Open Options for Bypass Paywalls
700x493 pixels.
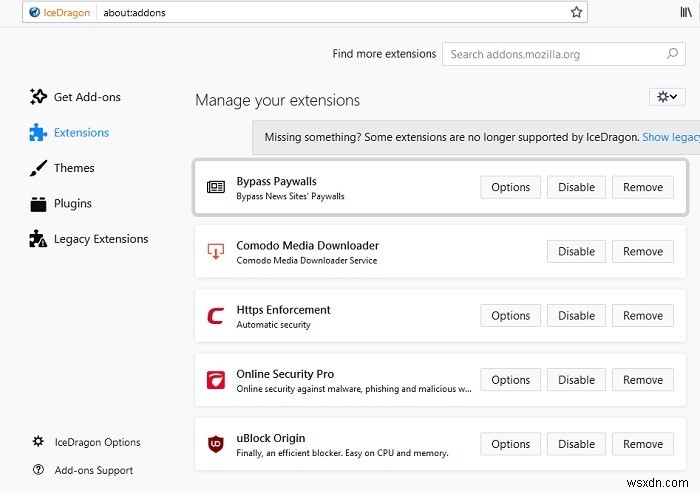coord(510,187)
